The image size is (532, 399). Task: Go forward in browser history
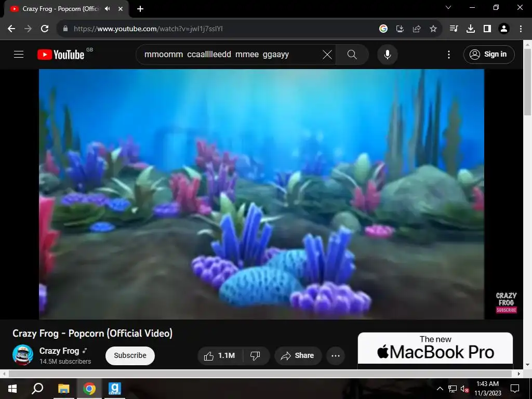[x=28, y=29]
